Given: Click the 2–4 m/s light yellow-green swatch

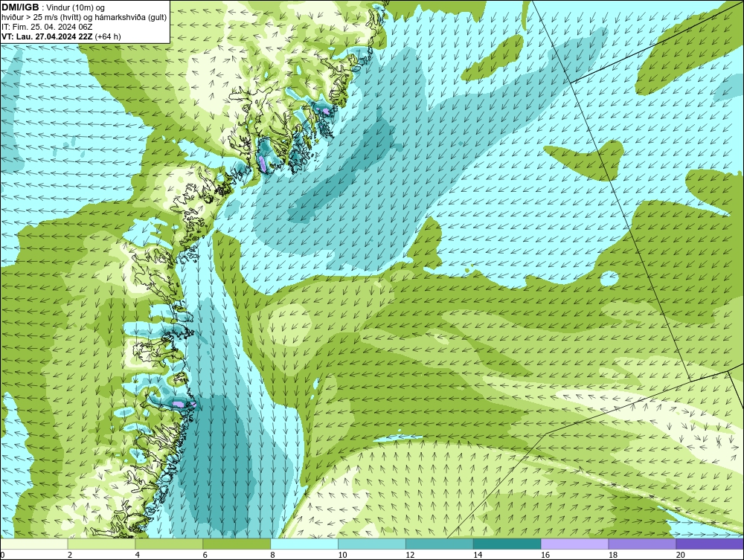Looking at the screenshot, I should (x=101, y=544).
